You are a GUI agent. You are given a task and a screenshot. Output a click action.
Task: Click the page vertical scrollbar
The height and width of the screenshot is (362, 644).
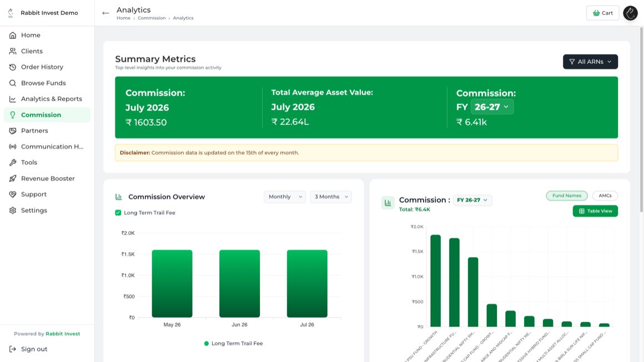coord(641,119)
